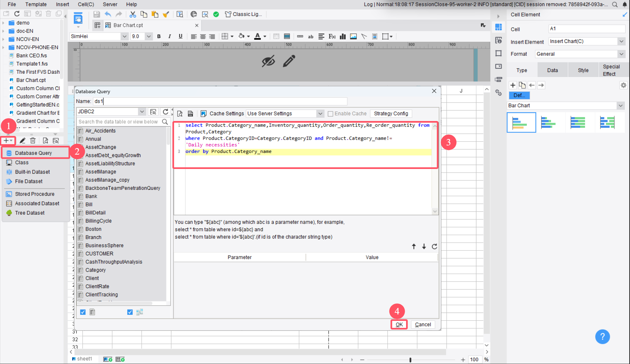
Task: Click the hidden eye icon in report area
Action: 268,61
